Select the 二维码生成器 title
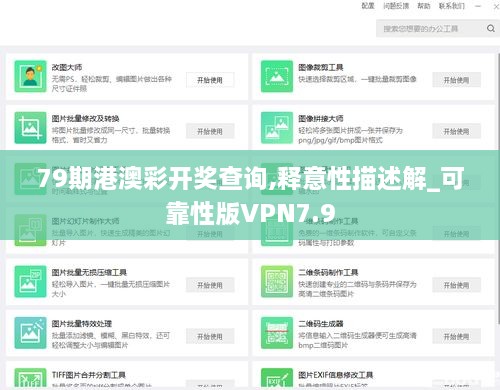The height and width of the screenshot is (390, 500). tap(320, 323)
